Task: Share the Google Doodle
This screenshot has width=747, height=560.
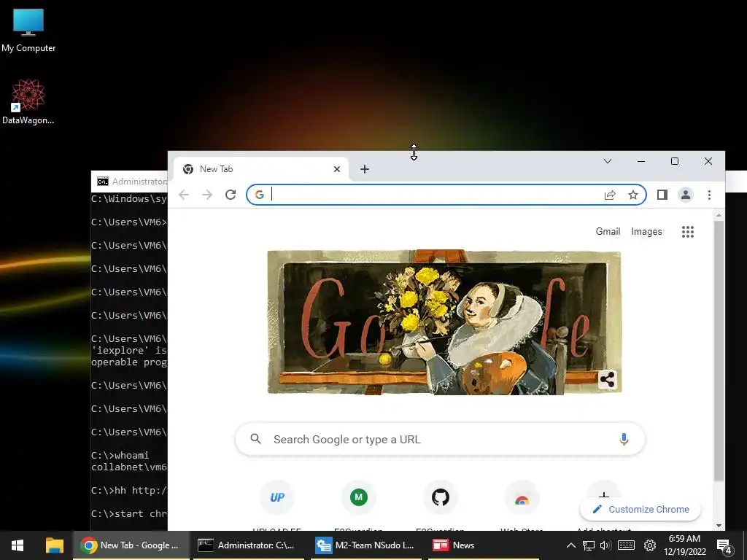Action: [608, 379]
